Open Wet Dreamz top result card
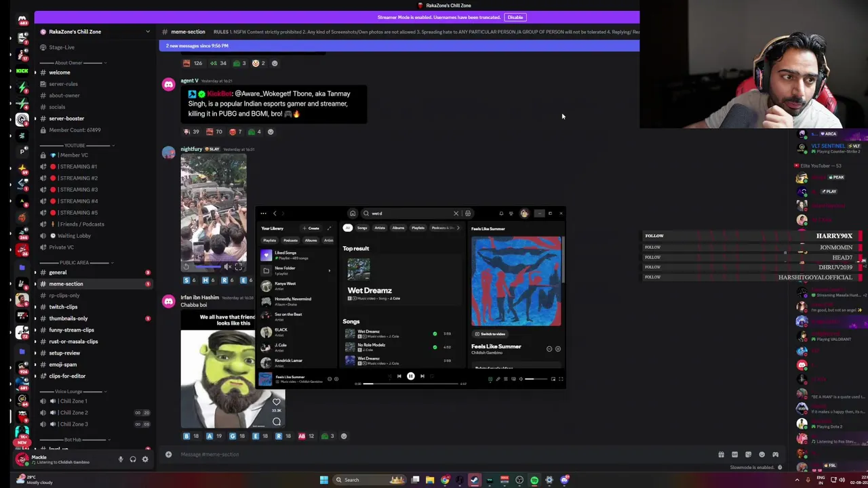This screenshot has width=868, height=488. click(403, 278)
